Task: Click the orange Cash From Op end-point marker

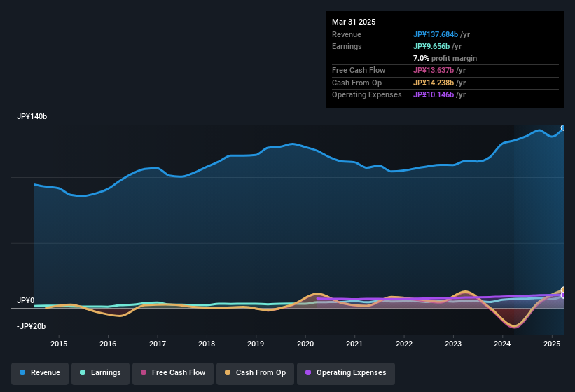Action: pyautogui.click(x=564, y=290)
